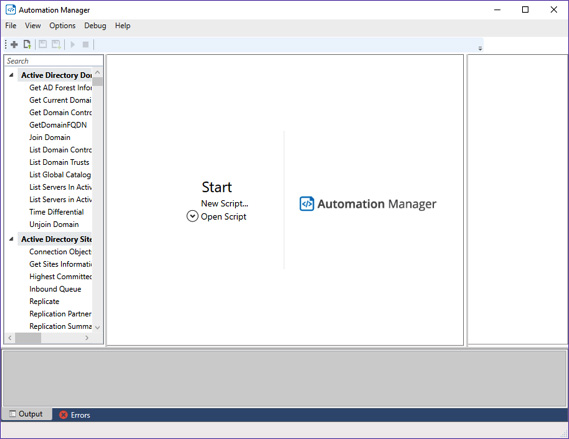Select Connection Object item
The width and height of the screenshot is (569, 439).
click(60, 252)
